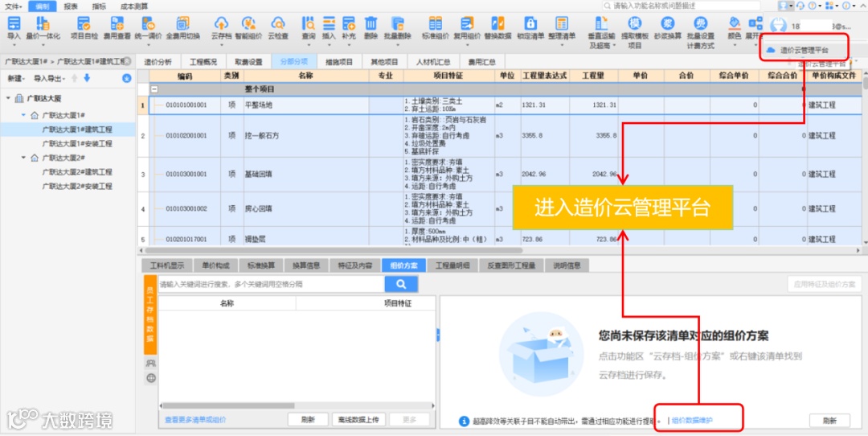The width and height of the screenshot is (868, 436).
Task: Open the 成本测算 ribbon tab
Action: pos(134,6)
